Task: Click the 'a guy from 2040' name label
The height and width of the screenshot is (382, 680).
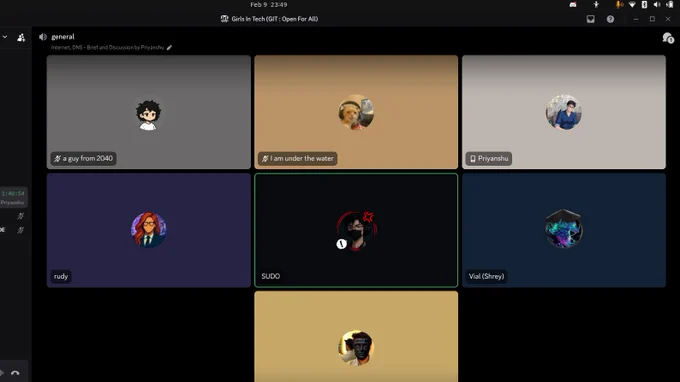Action: (x=83, y=159)
